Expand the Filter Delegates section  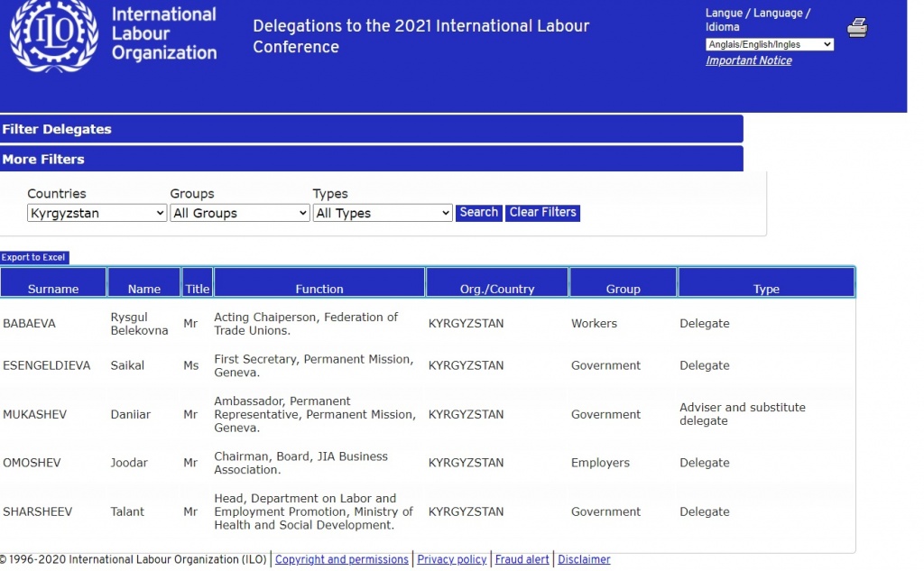click(371, 129)
